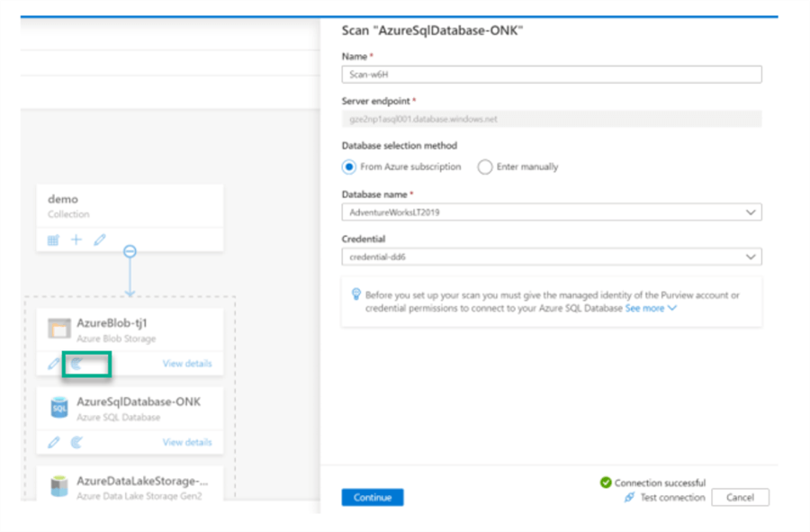
Task: Edit the AzureSqlDatabase-ONK source with pencil icon
Action: click(54, 442)
